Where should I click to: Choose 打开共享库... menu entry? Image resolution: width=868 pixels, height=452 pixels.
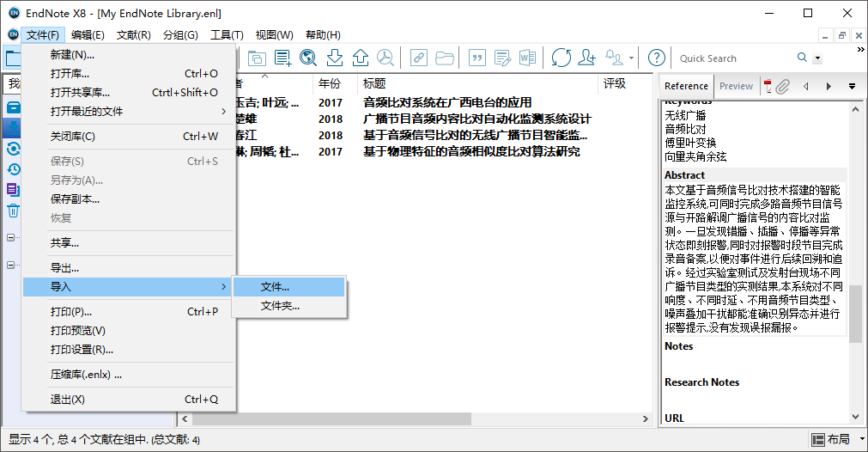[129, 93]
